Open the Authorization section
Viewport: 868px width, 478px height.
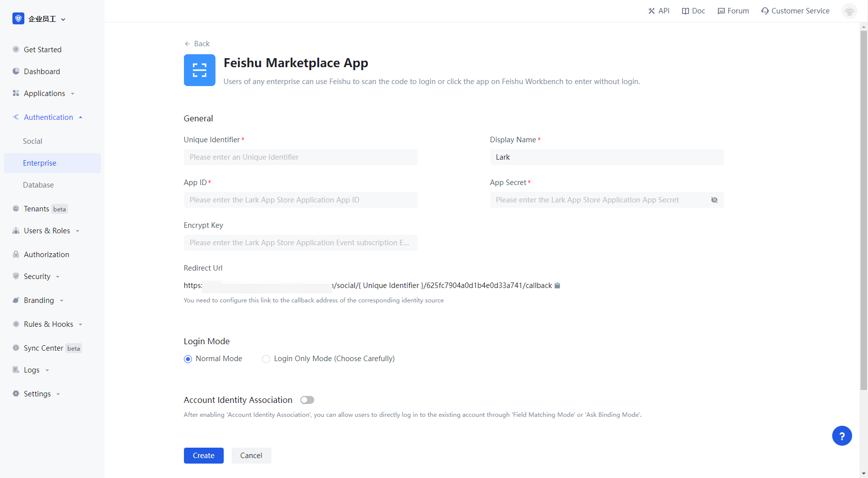pos(47,254)
